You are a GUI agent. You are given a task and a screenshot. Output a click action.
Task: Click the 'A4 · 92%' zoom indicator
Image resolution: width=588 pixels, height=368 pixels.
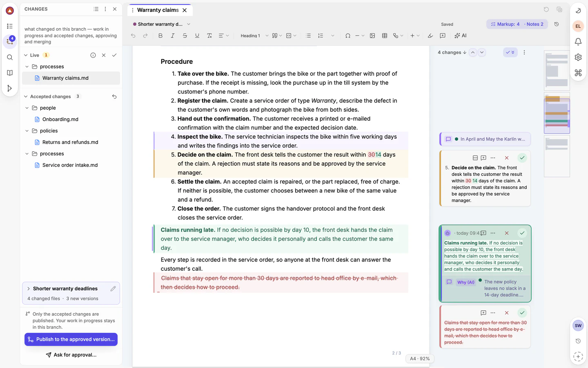[x=420, y=359]
